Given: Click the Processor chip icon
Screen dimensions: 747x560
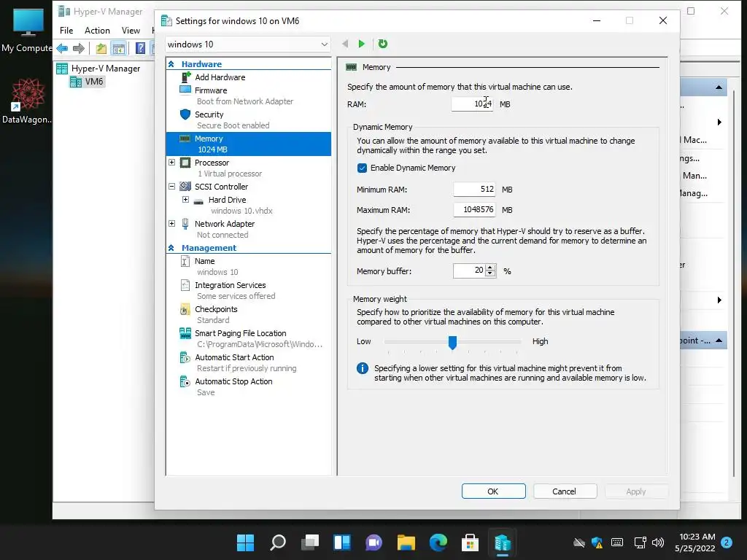Looking at the screenshot, I should coord(185,163).
